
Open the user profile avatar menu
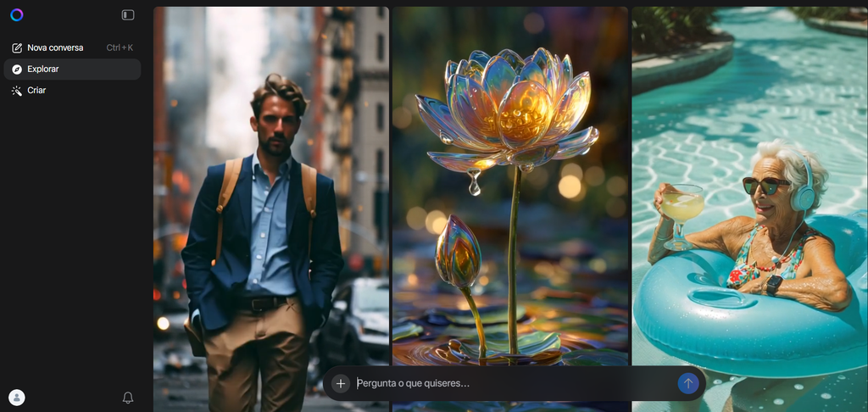17,397
